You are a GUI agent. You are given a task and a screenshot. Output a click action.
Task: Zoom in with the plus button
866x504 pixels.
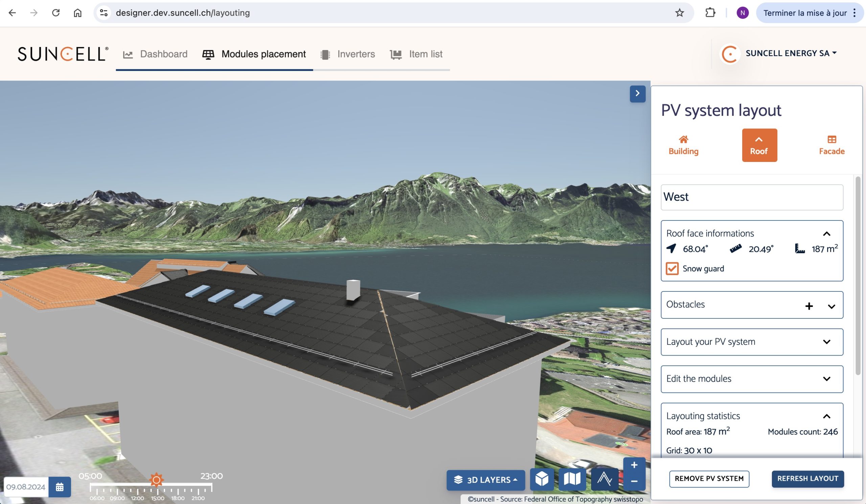(634, 465)
